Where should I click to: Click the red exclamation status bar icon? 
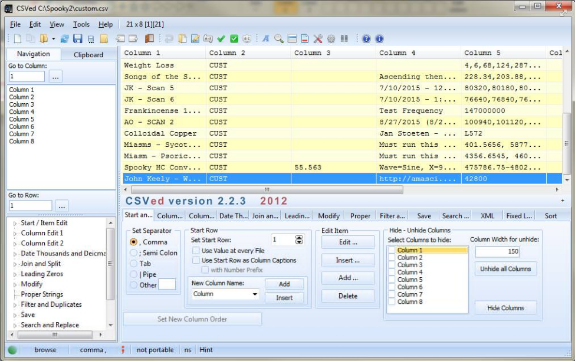pyautogui.click(x=123, y=350)
